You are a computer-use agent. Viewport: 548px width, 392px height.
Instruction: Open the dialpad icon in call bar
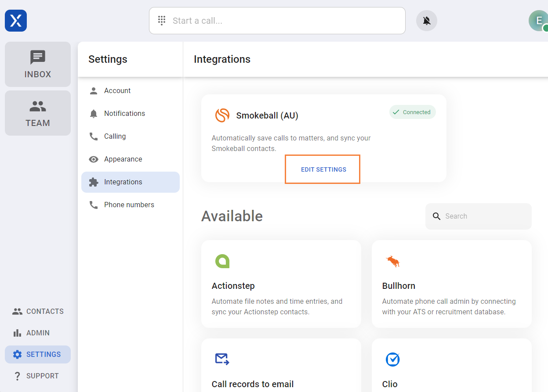162,21
